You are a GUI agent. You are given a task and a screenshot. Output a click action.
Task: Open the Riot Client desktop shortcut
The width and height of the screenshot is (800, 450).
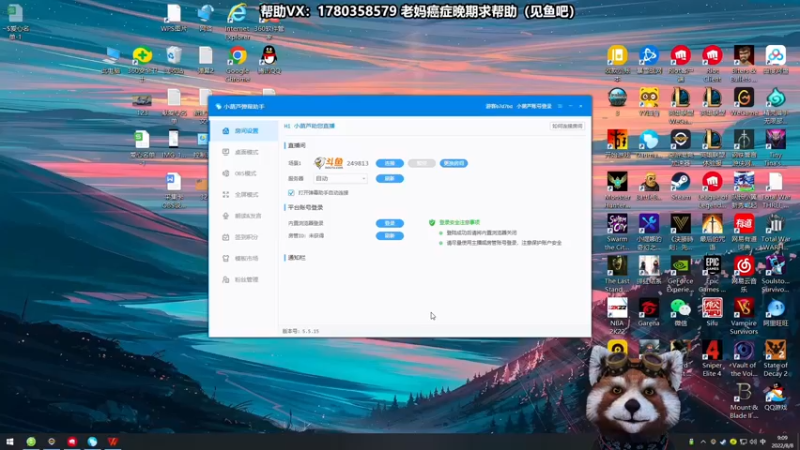tap(712, 64)
